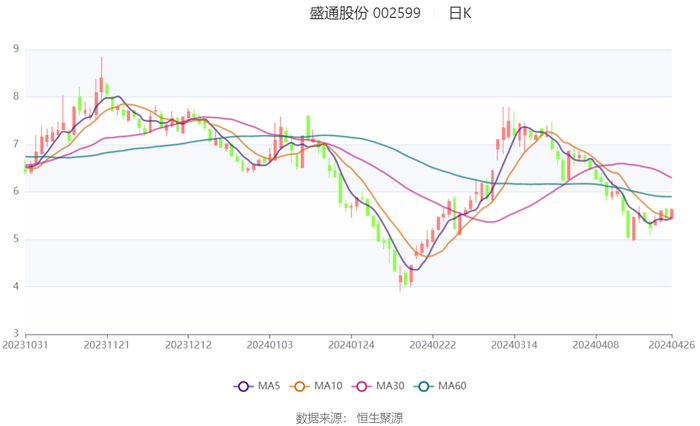Viewport: 700px width, 426px height.
Task: Select the 20240314 date on x-axis
Action: tap(514, 344)
